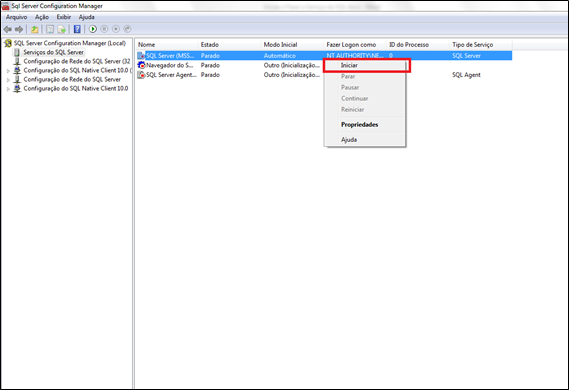Open the Ação menu
This screenshot has width=569, height=390.
point(42,17)
